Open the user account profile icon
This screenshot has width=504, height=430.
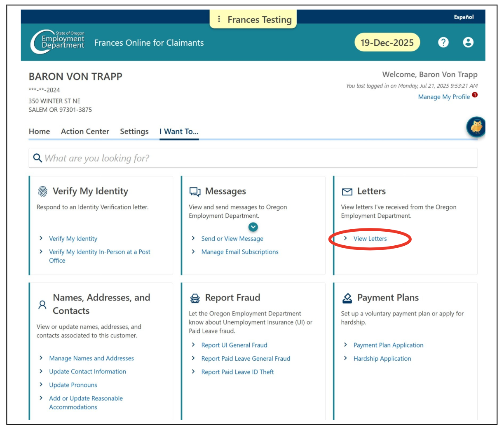tap(468, 42)
